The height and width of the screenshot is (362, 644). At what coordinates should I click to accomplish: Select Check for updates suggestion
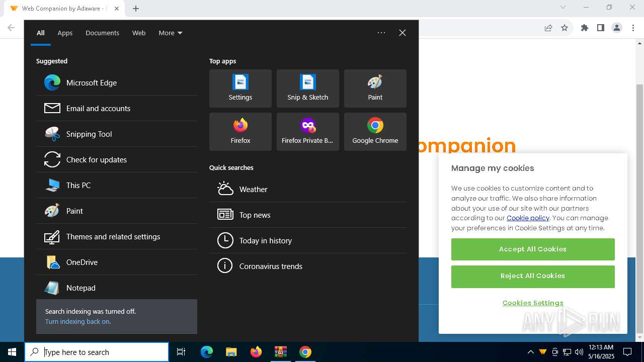(117, 159)
